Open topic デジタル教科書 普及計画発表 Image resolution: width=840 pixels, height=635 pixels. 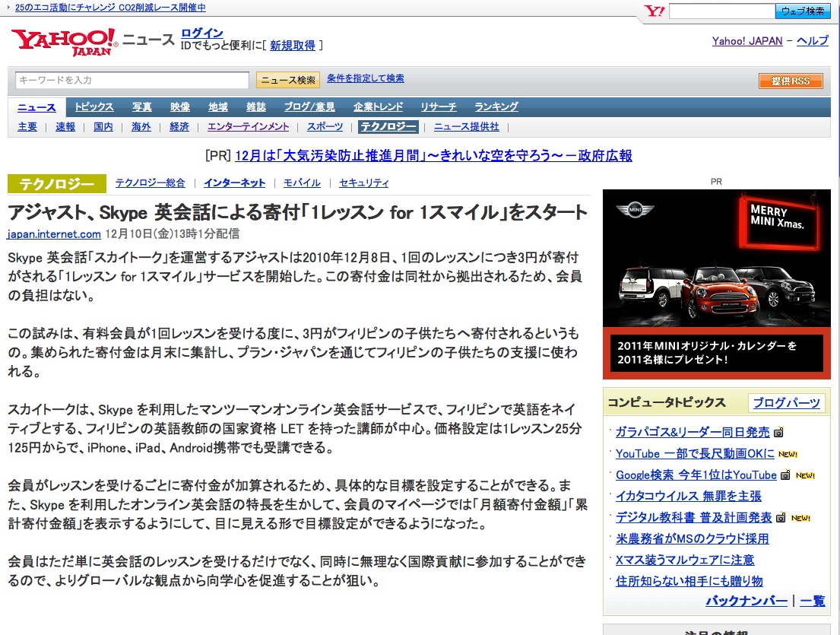[x=694, y=518]
